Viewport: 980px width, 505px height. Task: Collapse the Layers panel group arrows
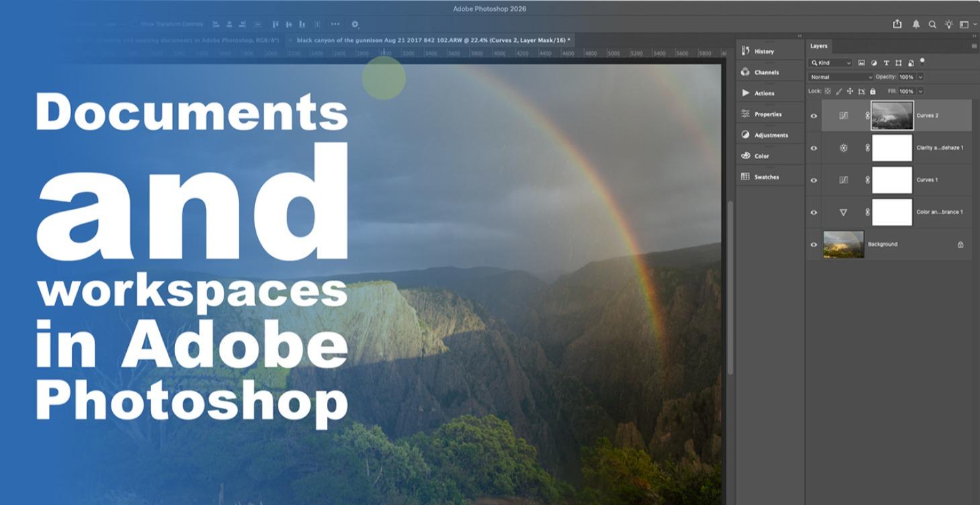point(974,36)
